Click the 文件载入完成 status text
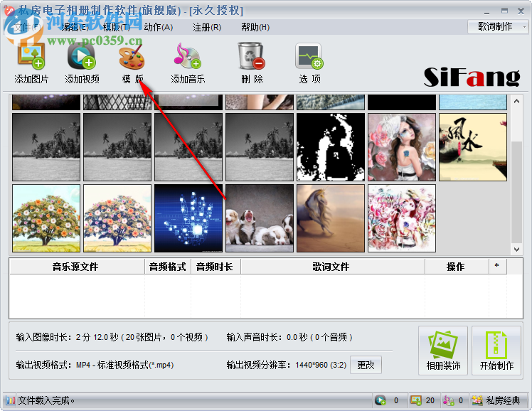The image size is (532, 411). pyautogui.click(x=46, y=400)
